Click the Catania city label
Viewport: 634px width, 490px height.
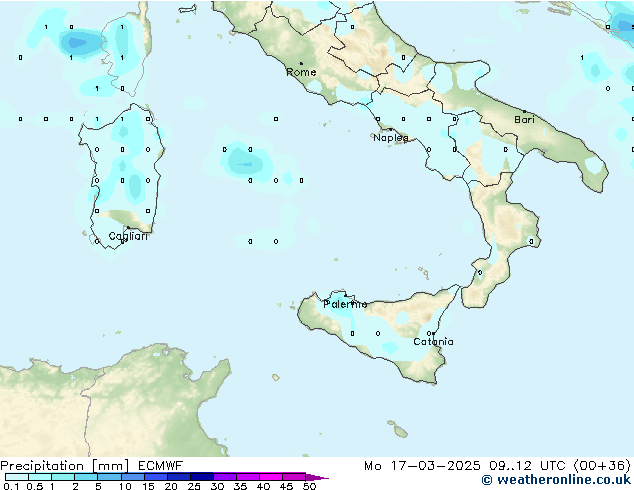433,342
